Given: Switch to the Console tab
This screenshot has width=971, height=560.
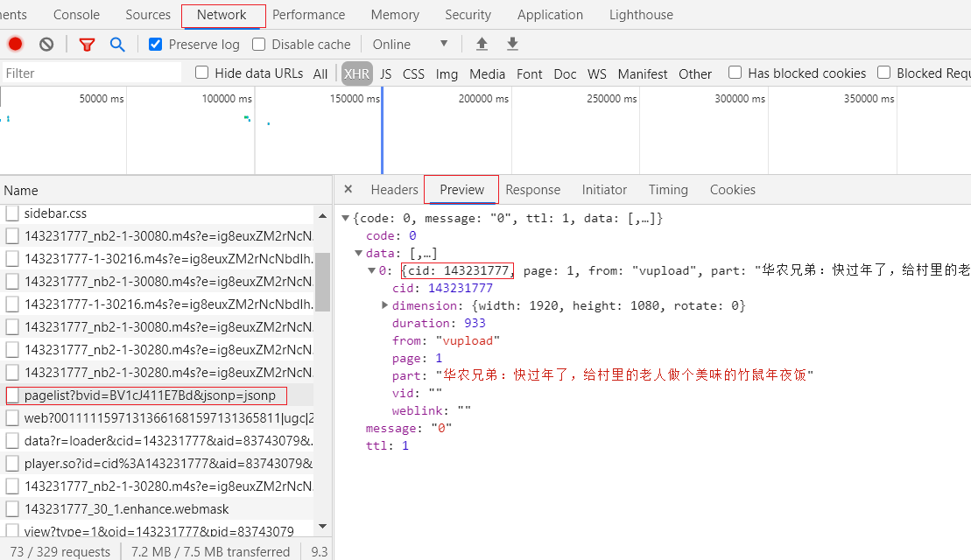Looking at the screenshot, I should click(x=76, y=15).
